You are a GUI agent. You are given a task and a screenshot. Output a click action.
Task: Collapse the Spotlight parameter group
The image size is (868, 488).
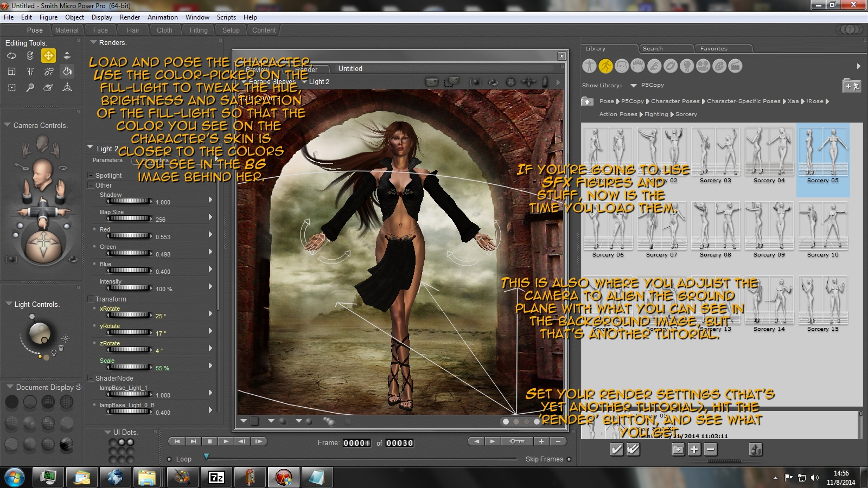tap(91, 176)
